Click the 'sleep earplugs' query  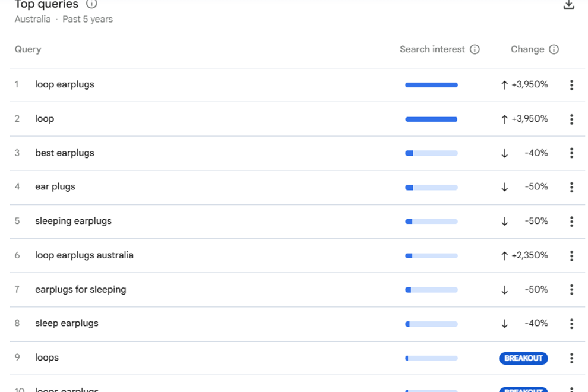pyautogui.click(x=67, y=323)
